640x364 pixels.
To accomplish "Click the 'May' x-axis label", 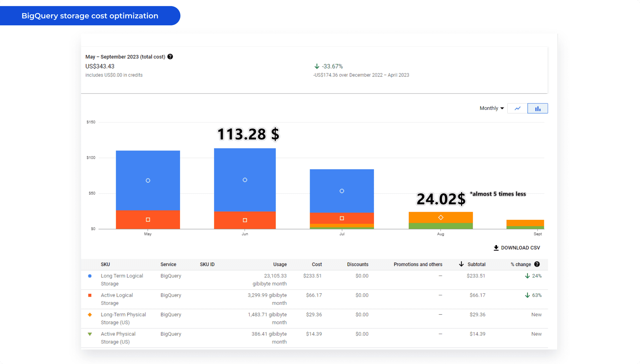I will [x=148, y=234].
